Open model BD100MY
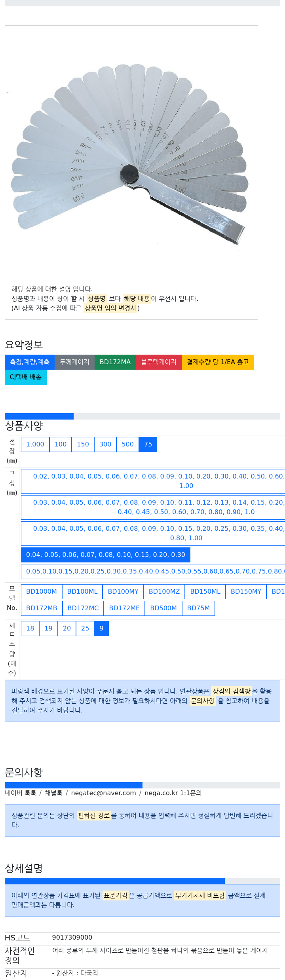The width and height of the screenshot is (285, 980). point(123,591)
